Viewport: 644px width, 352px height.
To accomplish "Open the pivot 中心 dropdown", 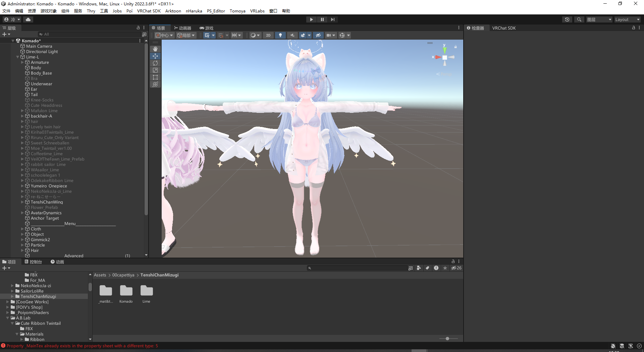I will pyautogui.click(x=164, y=35).
